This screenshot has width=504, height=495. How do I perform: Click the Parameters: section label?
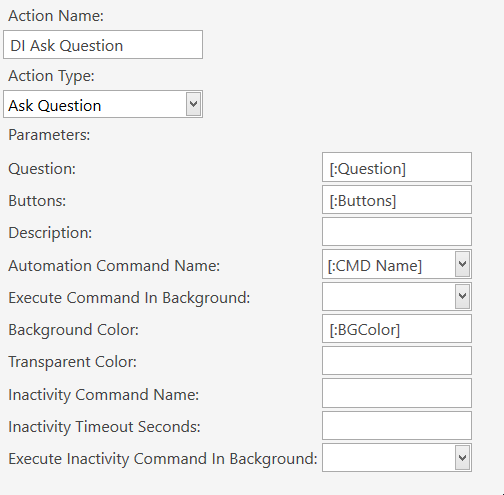click(x=49, y=135)
